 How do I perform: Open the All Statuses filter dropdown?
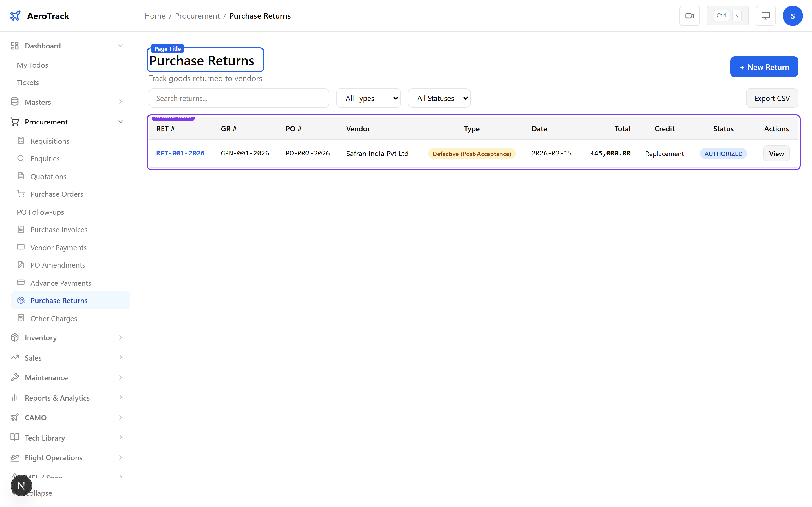coord(439,98)
